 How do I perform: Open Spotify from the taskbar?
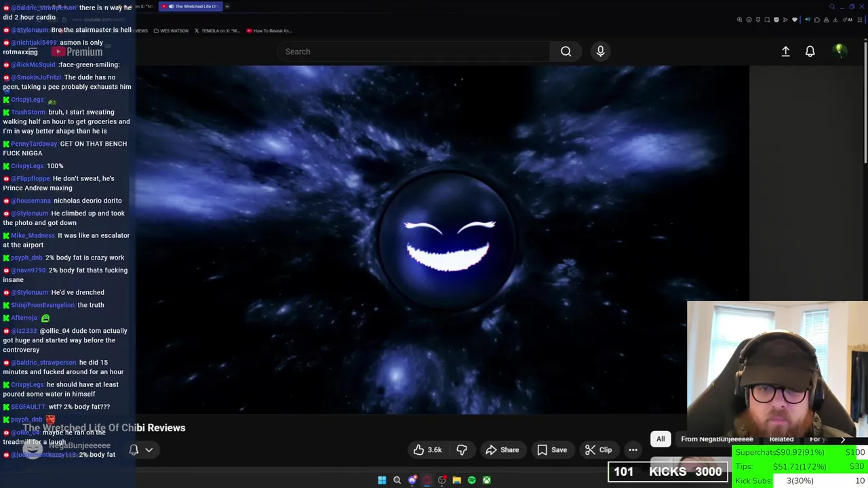[472, 480]
